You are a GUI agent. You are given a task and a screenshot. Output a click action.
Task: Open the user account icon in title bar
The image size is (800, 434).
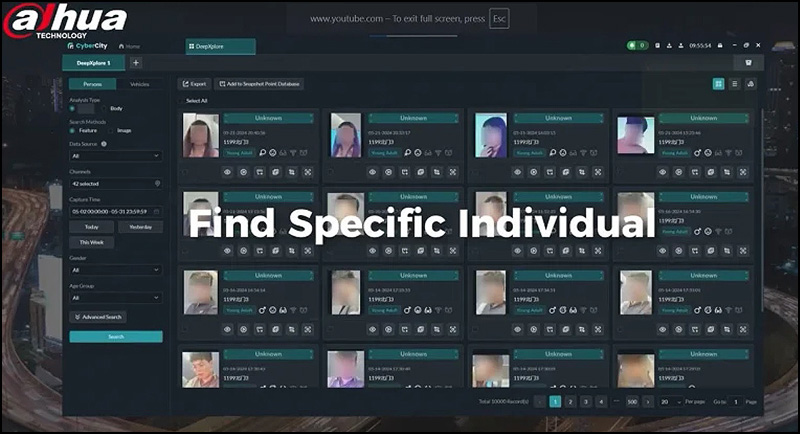coord(681,45)
